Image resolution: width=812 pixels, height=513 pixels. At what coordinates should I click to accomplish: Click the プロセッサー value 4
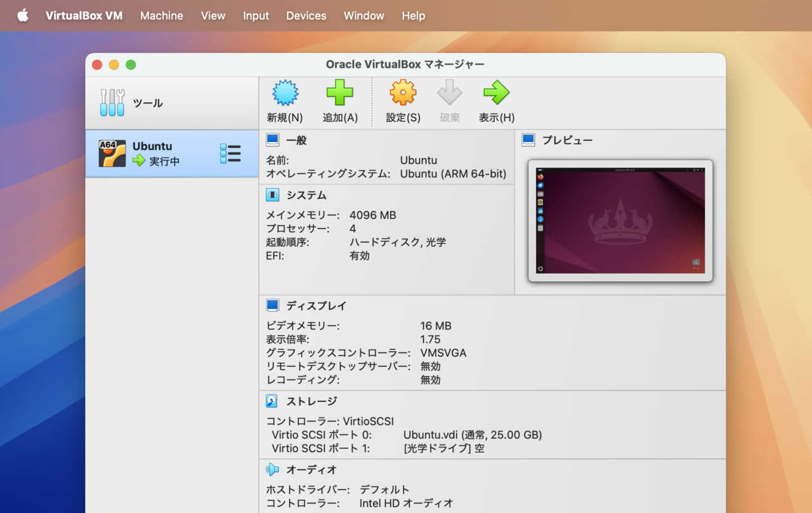[x=353, y=229]
